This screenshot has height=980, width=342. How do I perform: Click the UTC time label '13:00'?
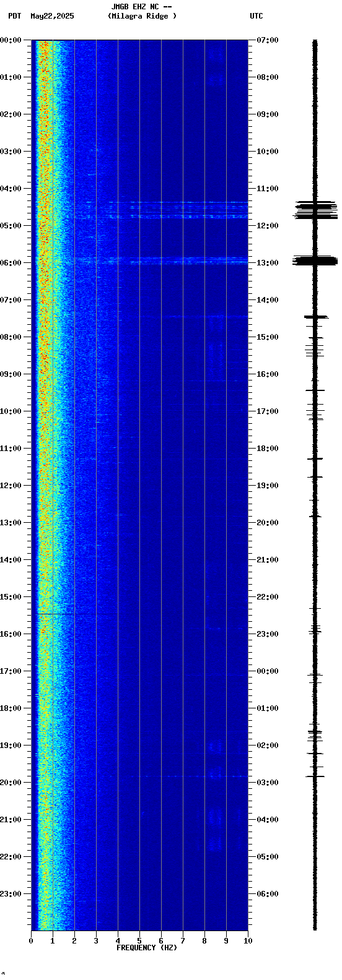pyautogui.click(x=268, y=263)
